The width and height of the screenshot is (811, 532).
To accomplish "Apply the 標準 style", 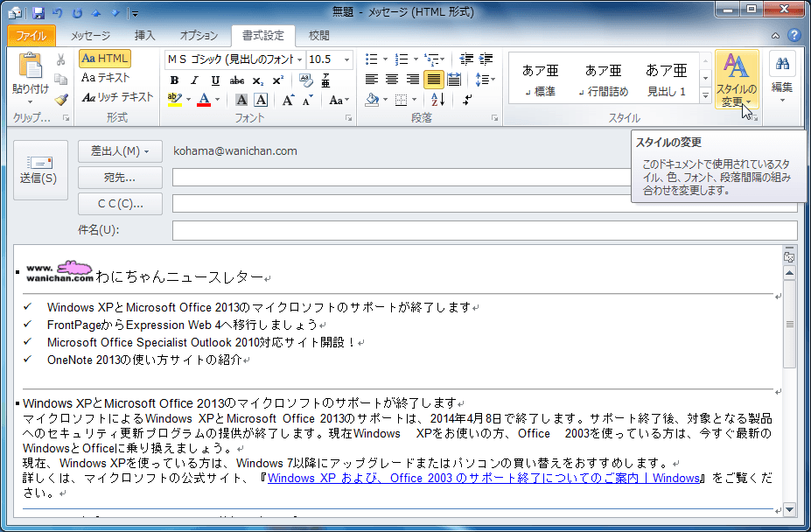I will (540, 80).
